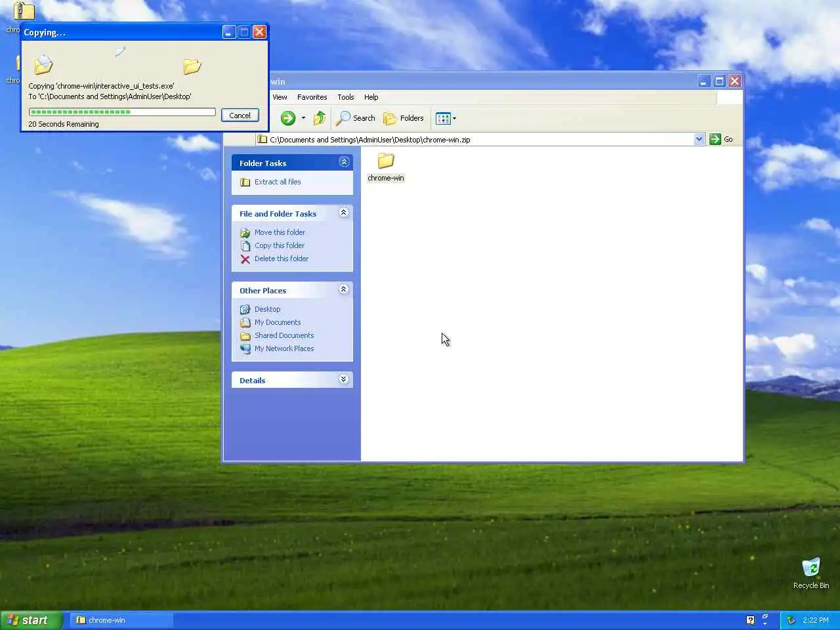Collapse the File and Folder Tasks panel

point(344,213)
